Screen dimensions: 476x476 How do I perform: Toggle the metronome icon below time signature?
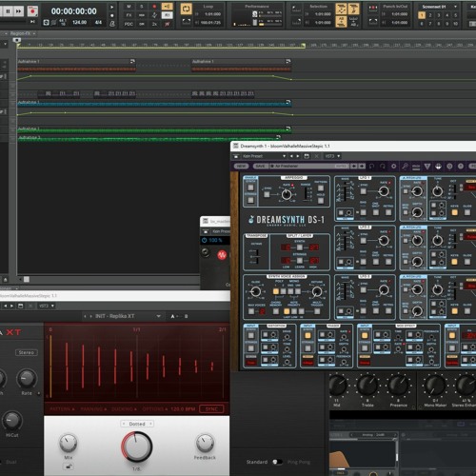112,23
